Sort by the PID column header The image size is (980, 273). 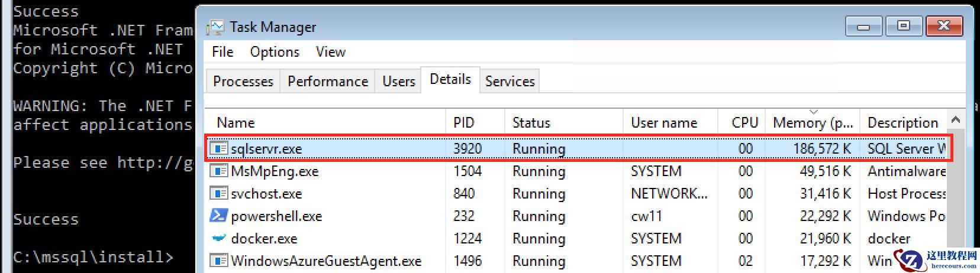tap(475, 122)
